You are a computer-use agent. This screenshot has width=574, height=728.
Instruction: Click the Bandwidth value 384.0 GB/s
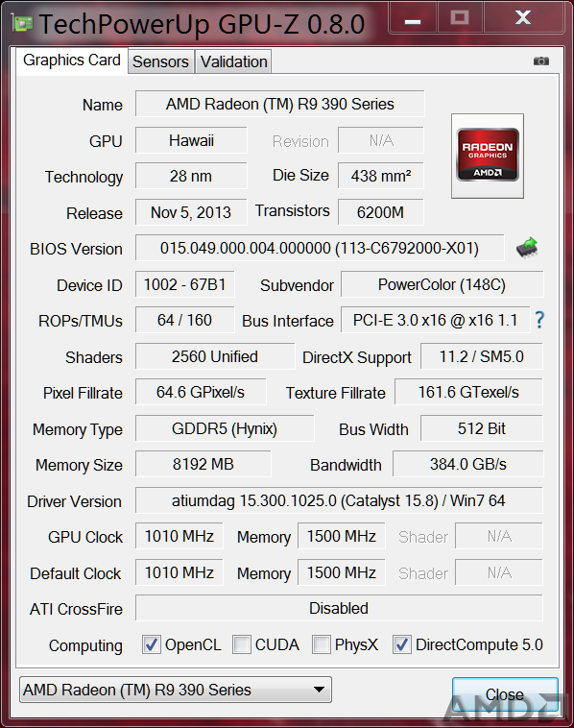pyautogui.click(x=468, y=464)
